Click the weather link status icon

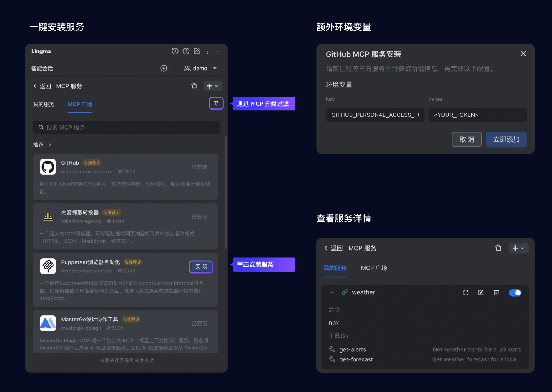(345, 292)
